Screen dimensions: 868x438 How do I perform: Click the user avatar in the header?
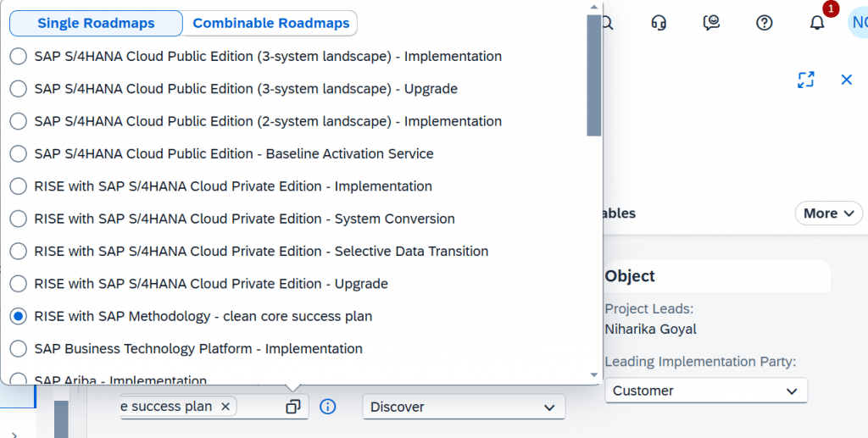coord(858,23)
